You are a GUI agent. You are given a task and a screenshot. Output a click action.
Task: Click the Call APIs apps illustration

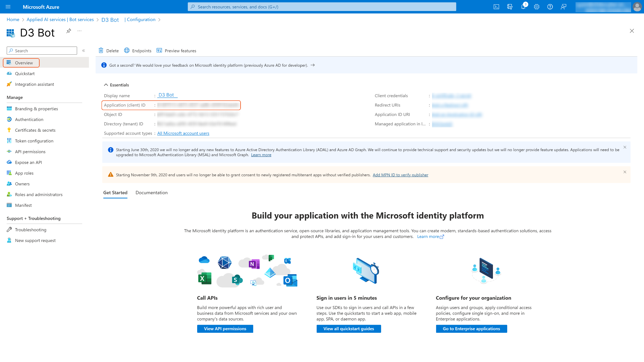coord(247,271)
